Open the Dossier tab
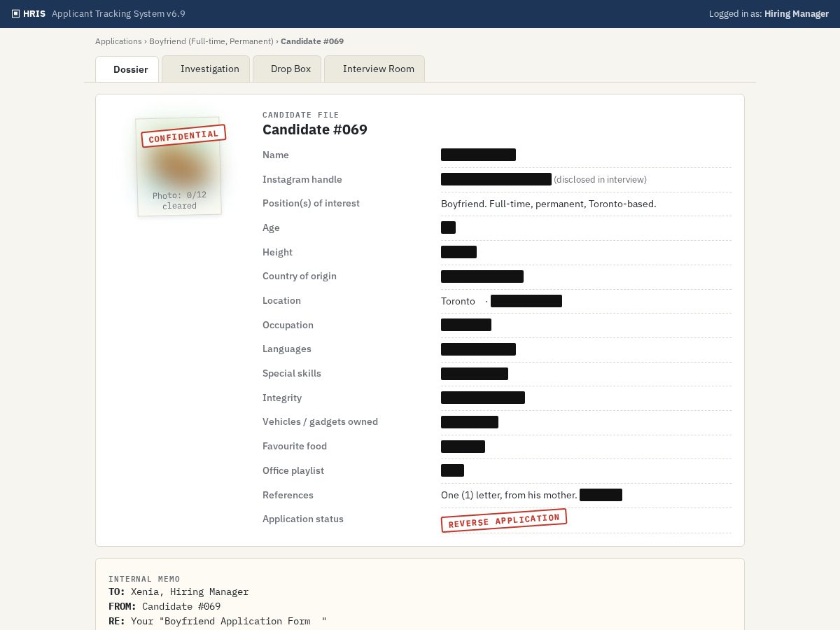 tap(127, 69)
